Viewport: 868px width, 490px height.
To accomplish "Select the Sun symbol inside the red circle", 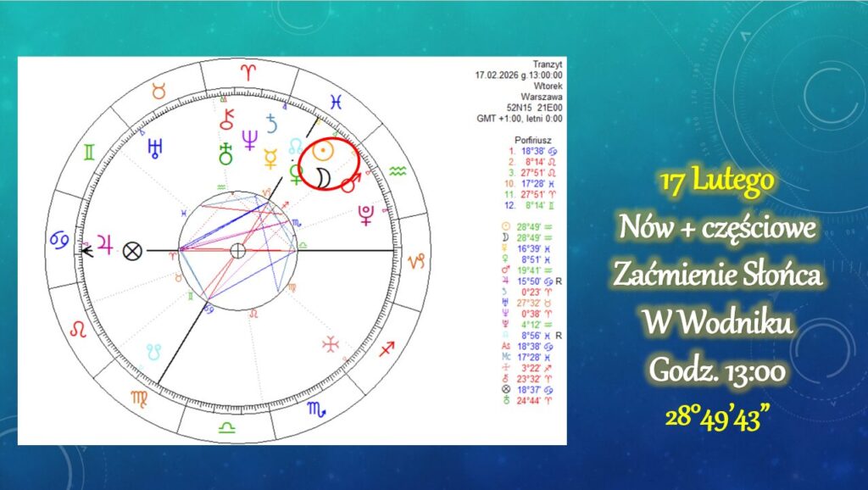I will click(x=321, y=152).
